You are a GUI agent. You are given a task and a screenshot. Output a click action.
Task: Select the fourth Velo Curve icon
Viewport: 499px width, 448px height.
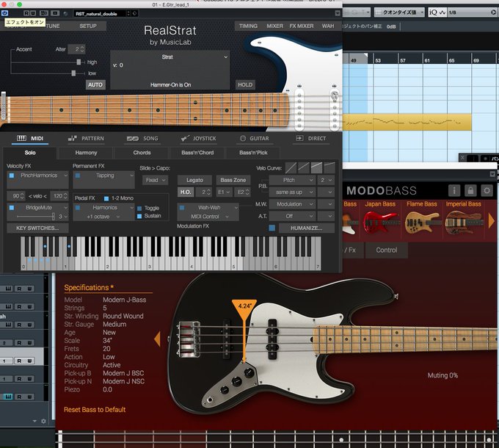pos(329,167)
